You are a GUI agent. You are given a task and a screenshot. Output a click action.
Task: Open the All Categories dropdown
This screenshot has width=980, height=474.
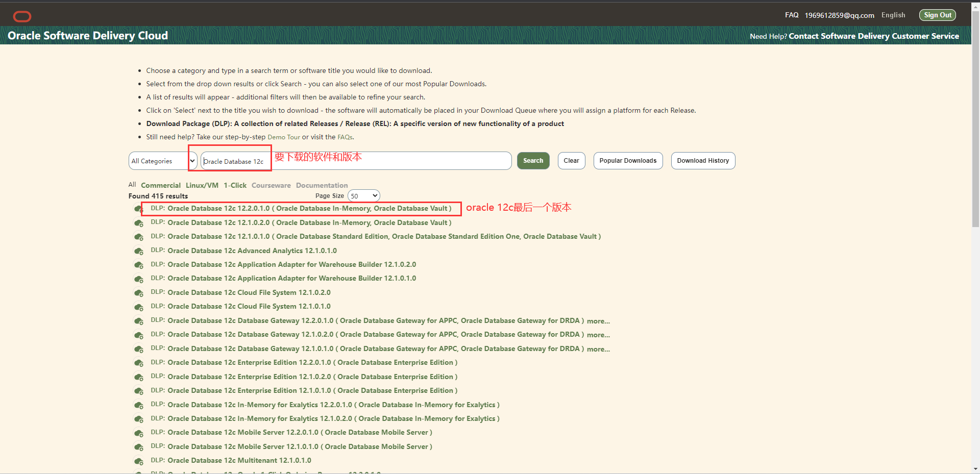(163, 161)
